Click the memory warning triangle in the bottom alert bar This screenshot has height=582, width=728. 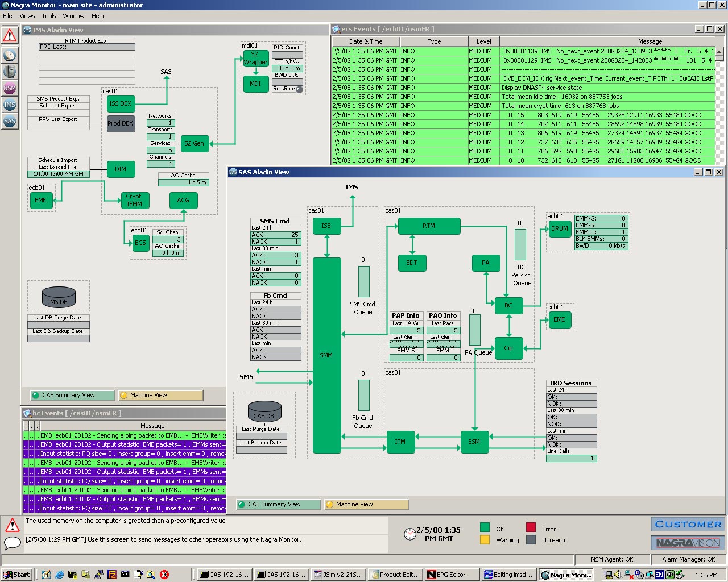tap(12, 525)
